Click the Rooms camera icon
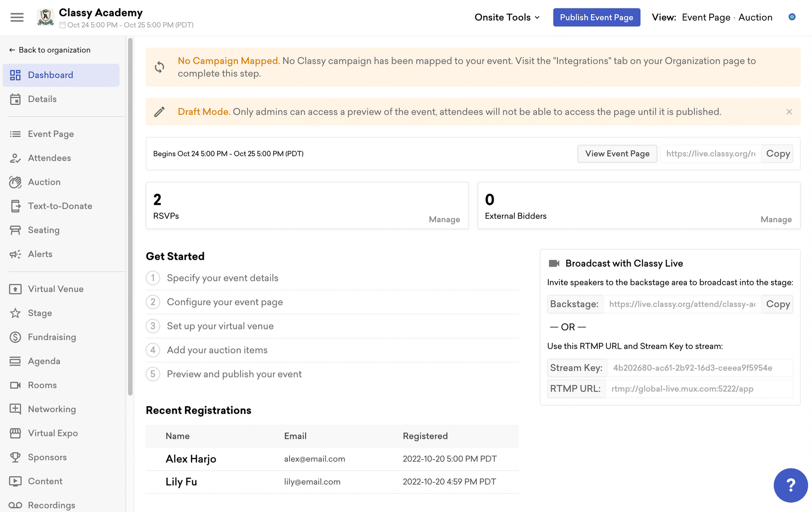This screenshot has height=512, width=812. coord(15,385)
